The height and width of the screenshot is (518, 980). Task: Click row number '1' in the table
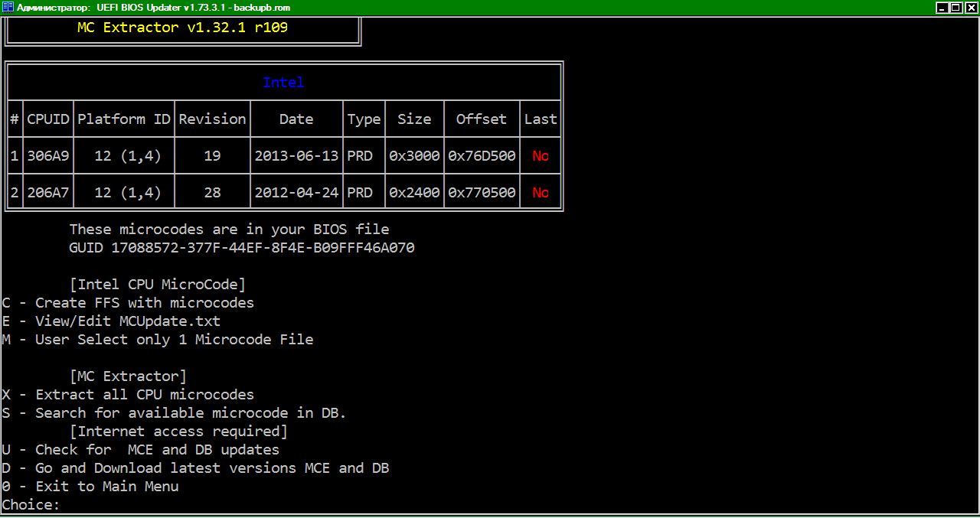pos(14,156)
